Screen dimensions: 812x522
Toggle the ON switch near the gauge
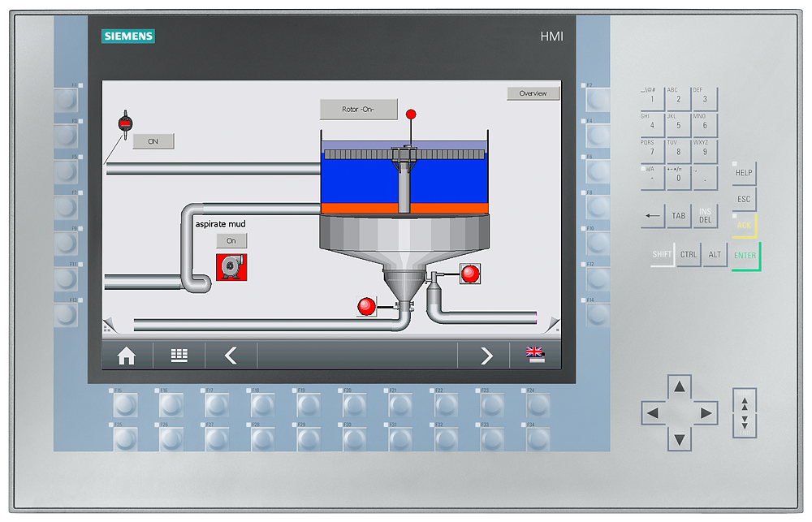[x=153, y=141]
